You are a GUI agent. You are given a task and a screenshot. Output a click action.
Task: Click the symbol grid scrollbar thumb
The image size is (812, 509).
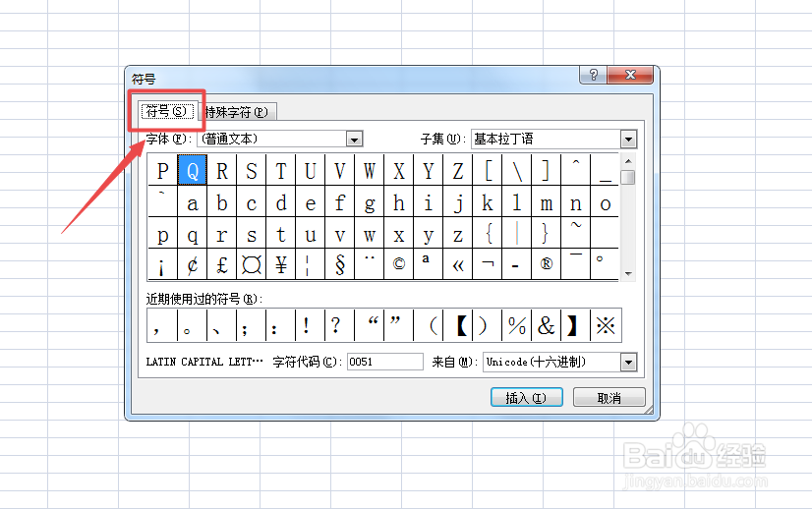[x=628, y=177]
